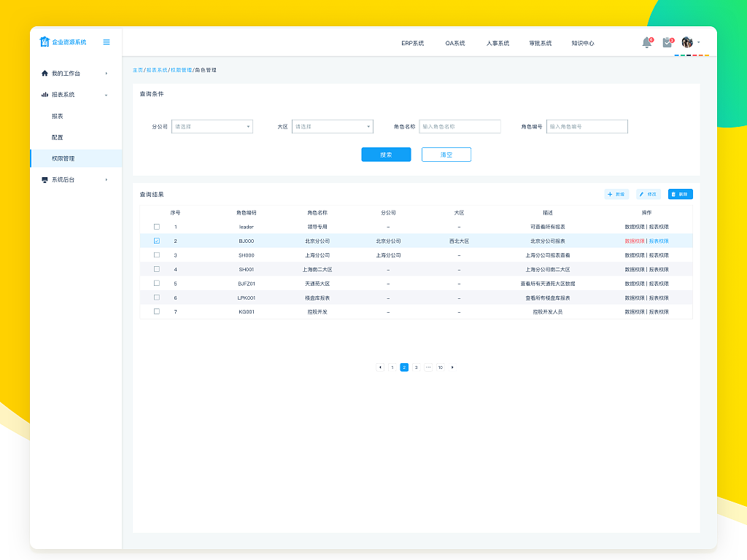Click the 可查看所有报表 description cell

click(x=548, y=227)
